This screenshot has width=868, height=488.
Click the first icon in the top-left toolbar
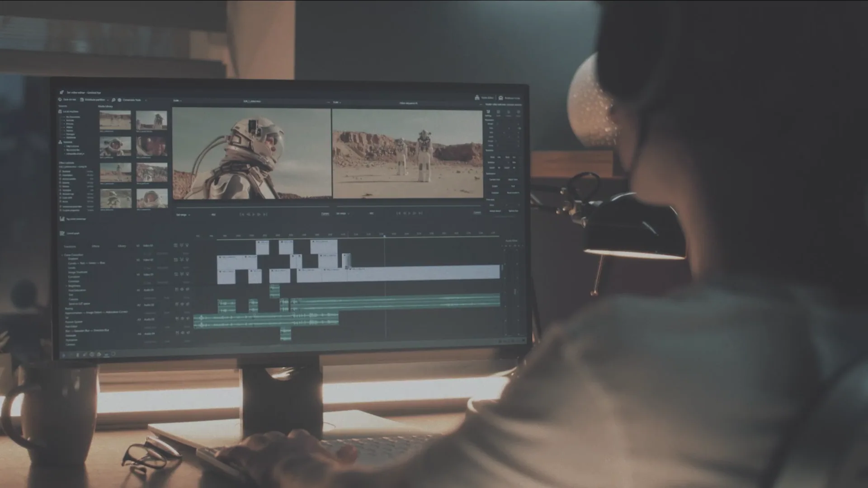(60, 99)
